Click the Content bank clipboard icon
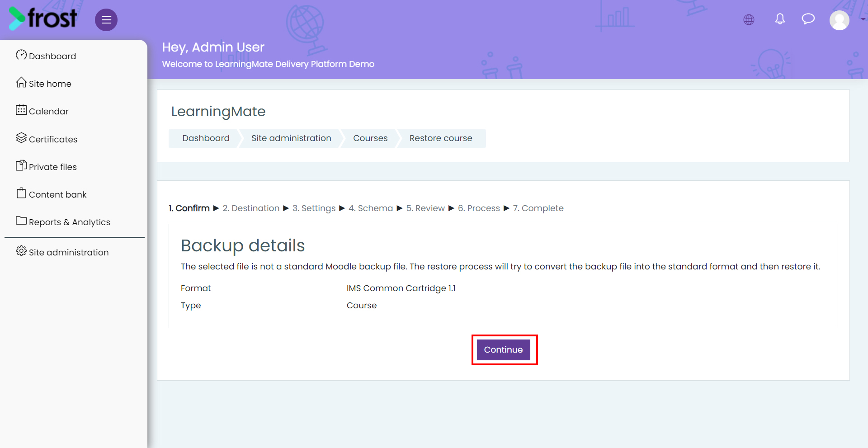The height and width of the screenshot is (448, 868). [x=21, y=193]
